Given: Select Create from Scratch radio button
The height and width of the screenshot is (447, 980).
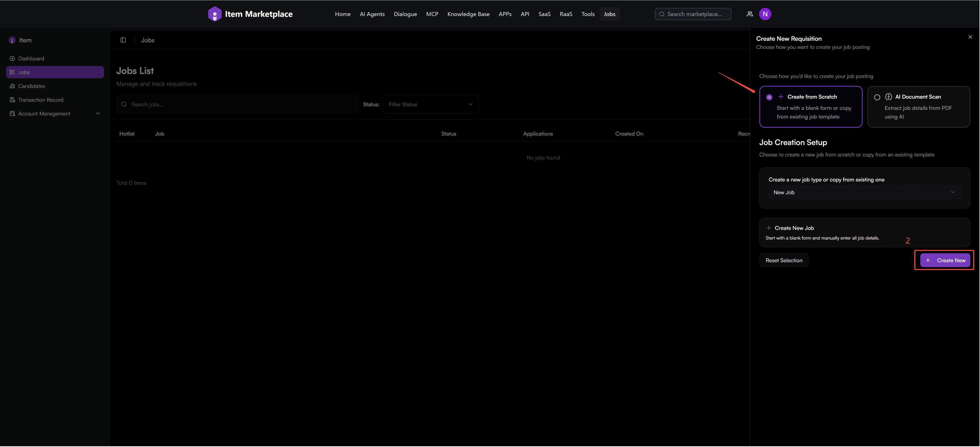Looking at the screenshot, I should click(769, 97).
